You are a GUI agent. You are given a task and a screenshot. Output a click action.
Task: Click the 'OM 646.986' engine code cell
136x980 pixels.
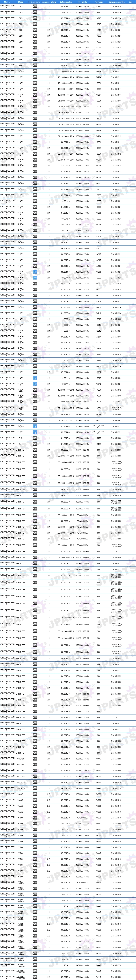click(116, 450)
